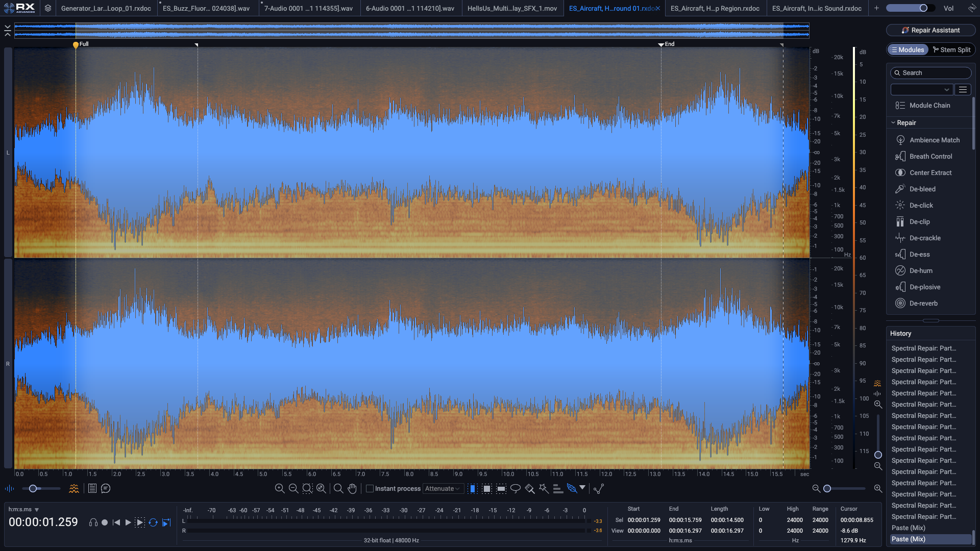The height and width of the screenshot is (551, 980).
Task: Click the time zoom in icon
Action: pyautogui.click(x=280, y=489)
